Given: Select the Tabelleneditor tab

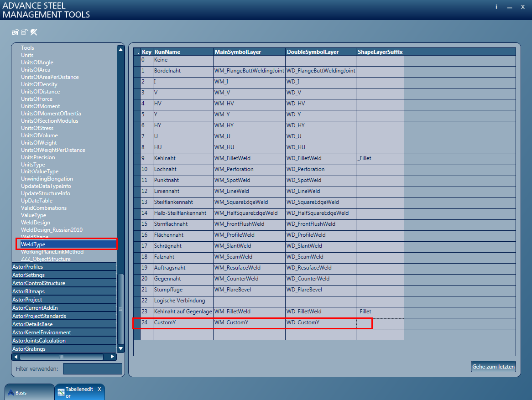Looking at the screenshot, I should (80, 392).
